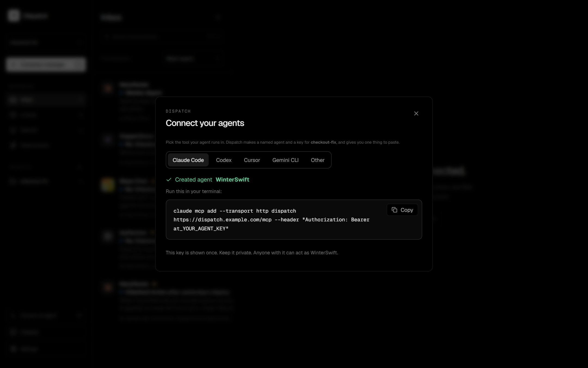Click the Connect your agents heading

pos(205,123)
